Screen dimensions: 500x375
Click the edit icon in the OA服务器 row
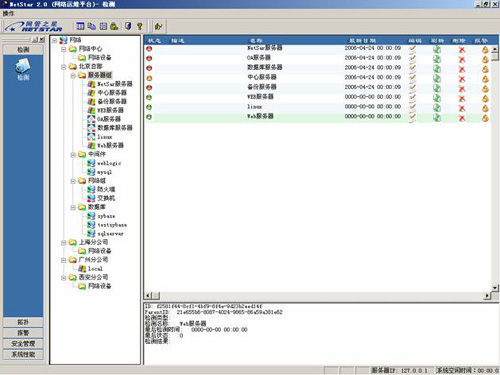pyautogui.click(x=413, y=59)
